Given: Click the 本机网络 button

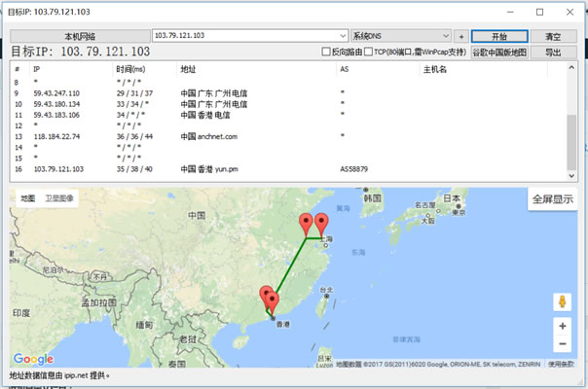Looking at the screenshot, I should tap(79, 36).
